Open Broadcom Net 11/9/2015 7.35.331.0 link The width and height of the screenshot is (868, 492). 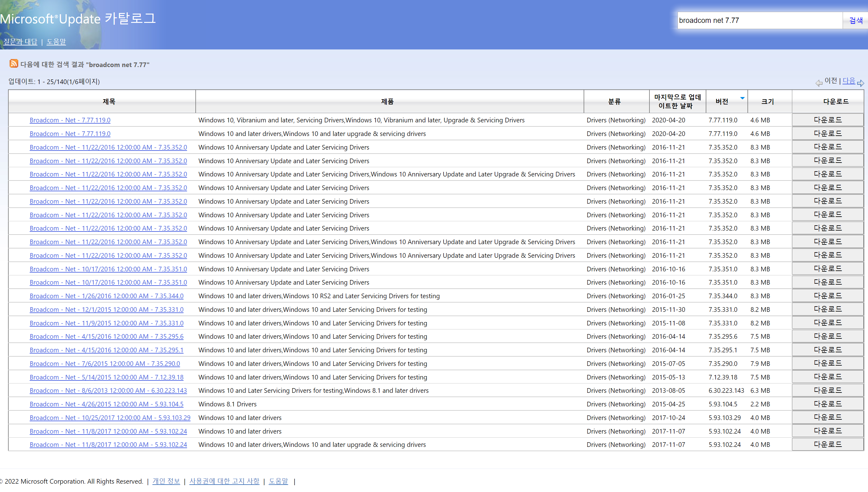pyautogui.click(x=106, y=323)
